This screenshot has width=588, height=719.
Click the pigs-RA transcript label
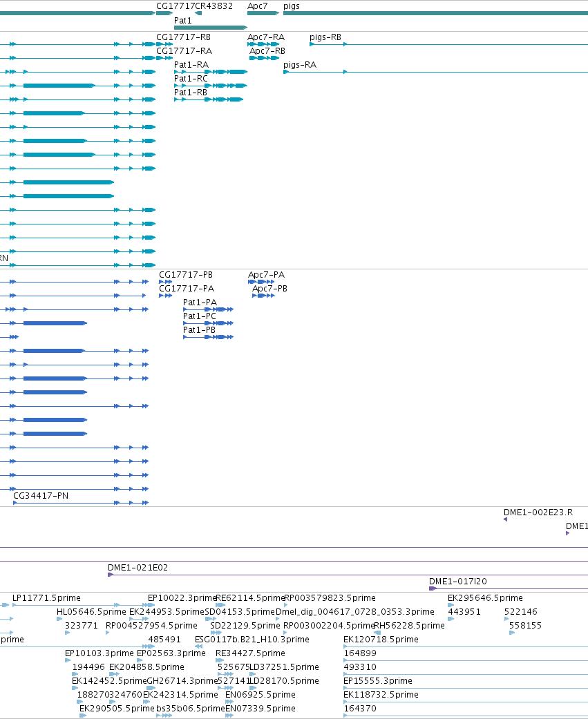[x=300, y=65]
